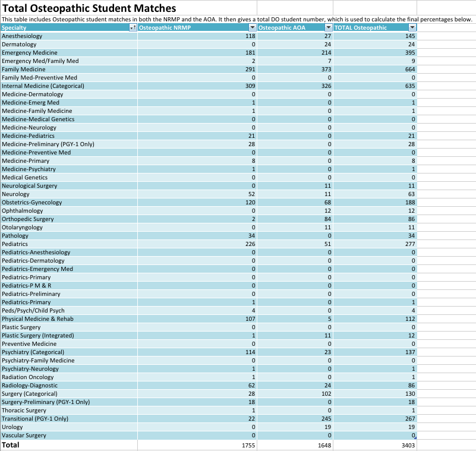Click the bold 'Total' row label
Screen dimensions: 476x451
[11, 445]
